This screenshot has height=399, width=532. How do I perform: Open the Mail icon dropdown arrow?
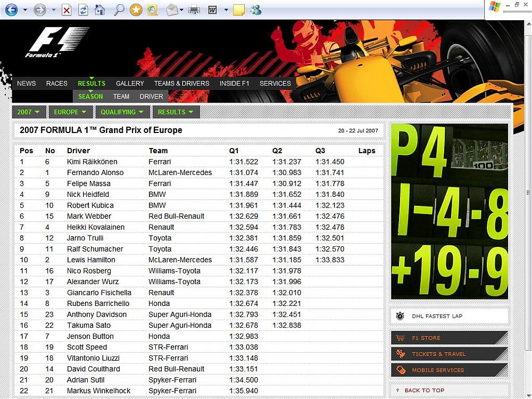(181, 10)
